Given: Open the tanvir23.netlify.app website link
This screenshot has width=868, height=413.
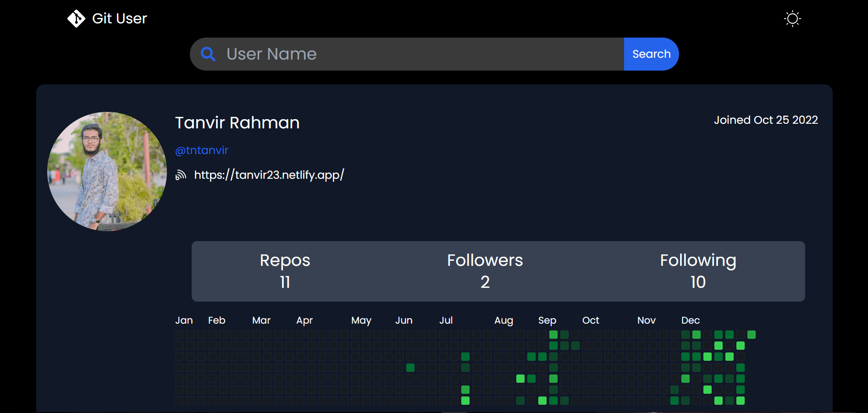Looking at the screenshot, I should click(269, 175).
